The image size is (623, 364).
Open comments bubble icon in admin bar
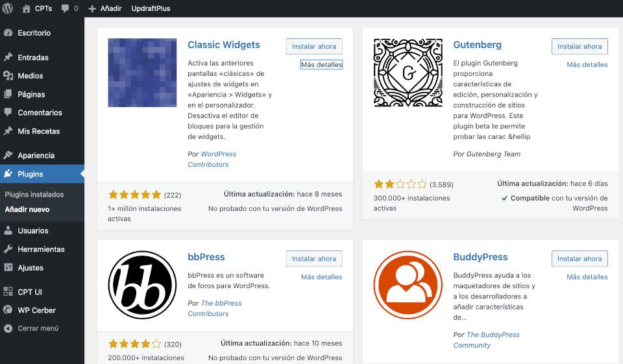pyautogui.click(x=65, y=8)
